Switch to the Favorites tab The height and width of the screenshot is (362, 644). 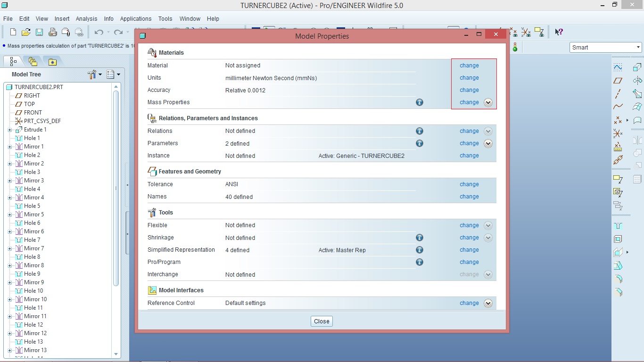(x=52, y=61)
